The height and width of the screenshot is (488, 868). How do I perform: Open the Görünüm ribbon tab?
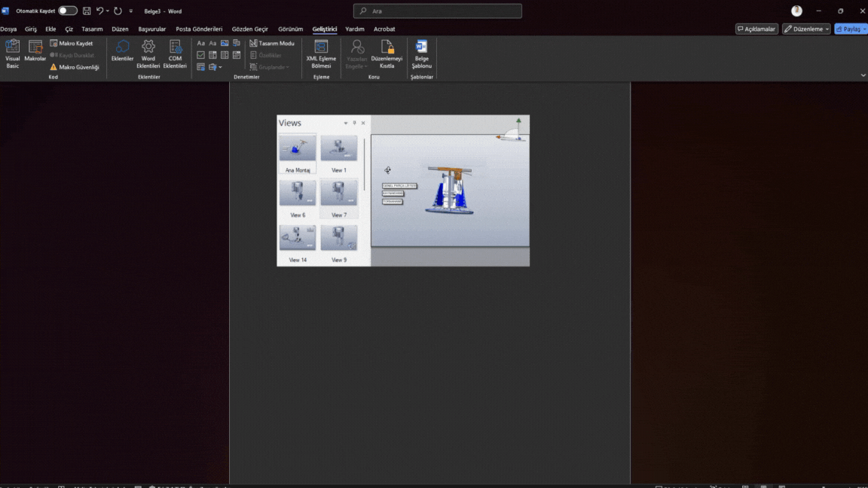tap(290, 29)
